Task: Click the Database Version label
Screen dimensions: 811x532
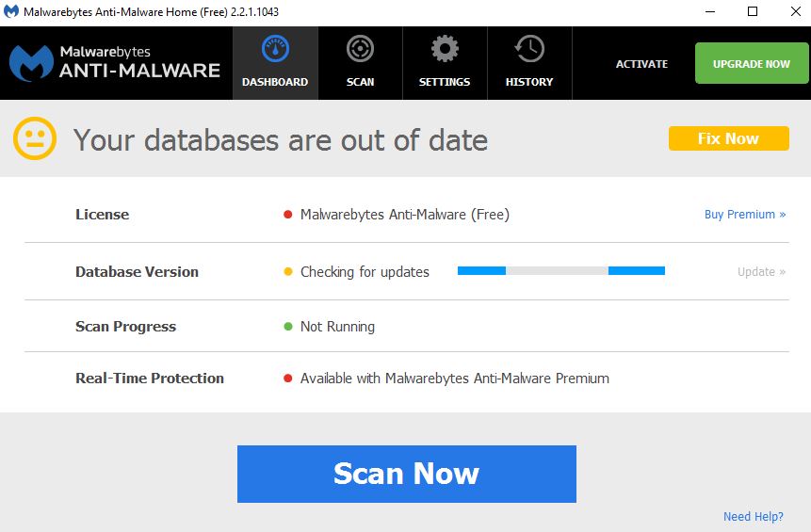Action: pos(138,272)
